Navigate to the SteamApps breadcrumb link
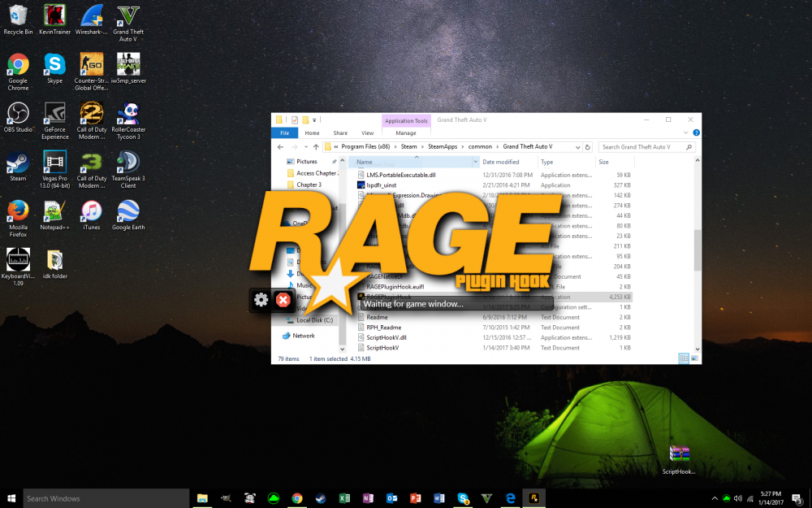The image size is (812, 508). coord(443,147)
